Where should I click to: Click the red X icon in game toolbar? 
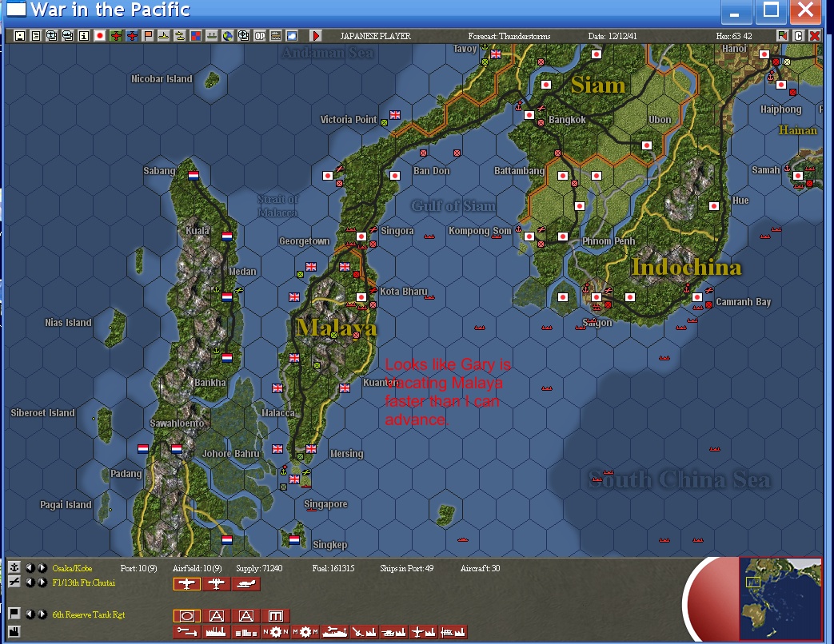tap(814, 36)
